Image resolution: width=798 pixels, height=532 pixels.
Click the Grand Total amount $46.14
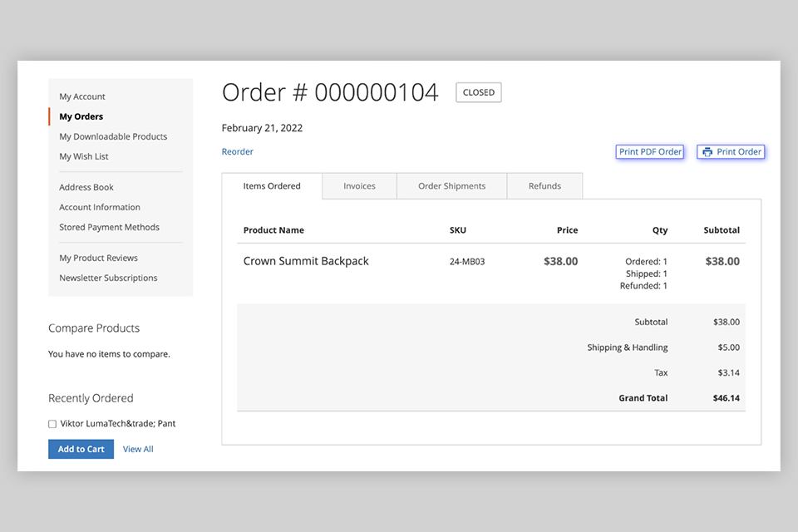click(726, 397)
